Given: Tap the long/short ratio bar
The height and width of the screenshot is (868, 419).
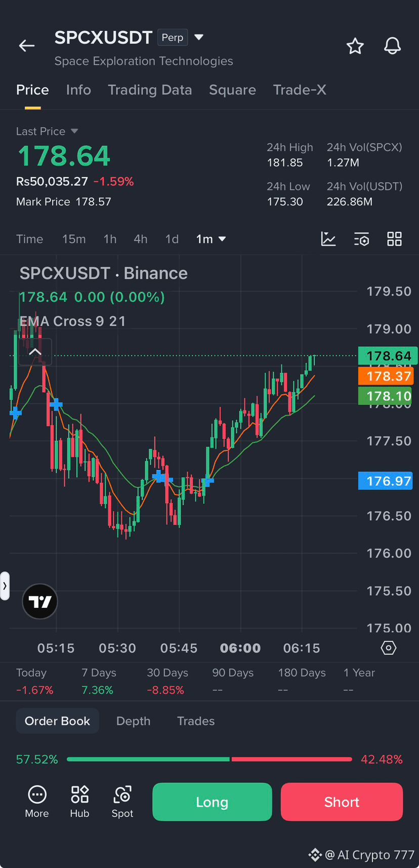Looking at the screenshot, I should 209,759.
